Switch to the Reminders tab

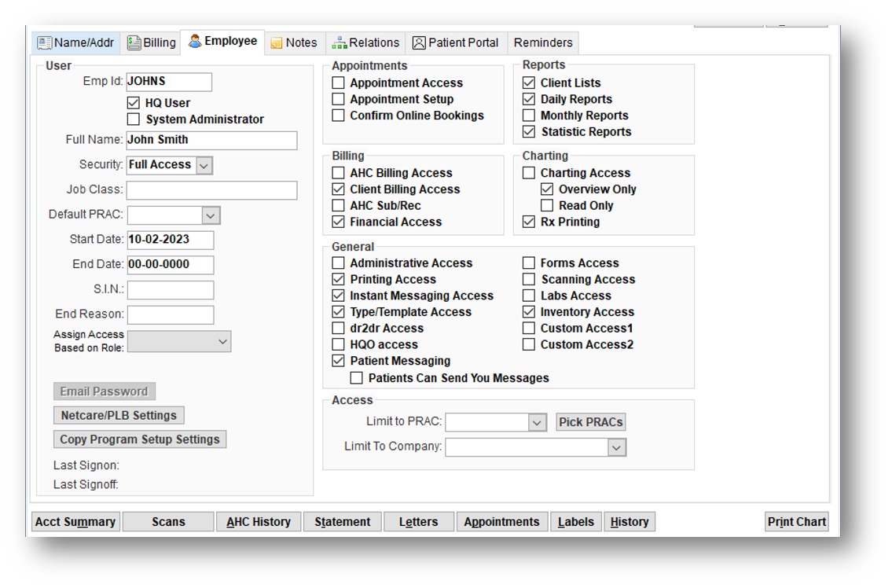pos(543,42)
